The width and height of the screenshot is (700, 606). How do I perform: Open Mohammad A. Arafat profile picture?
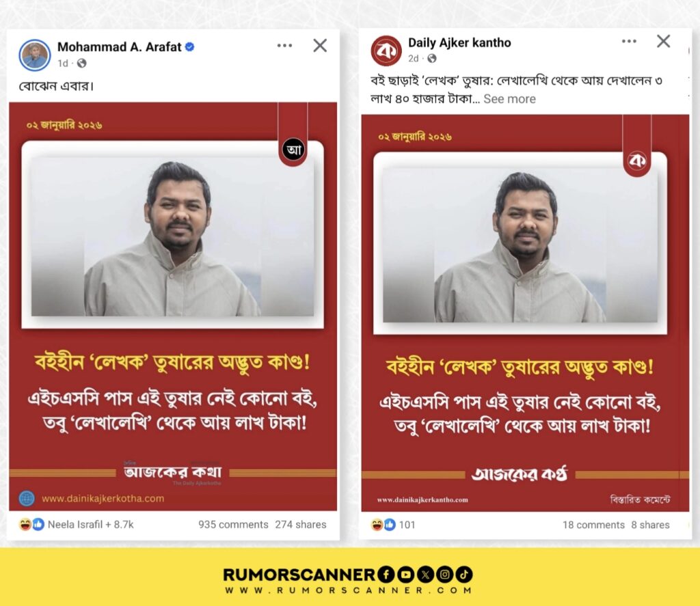click(35, 55)
